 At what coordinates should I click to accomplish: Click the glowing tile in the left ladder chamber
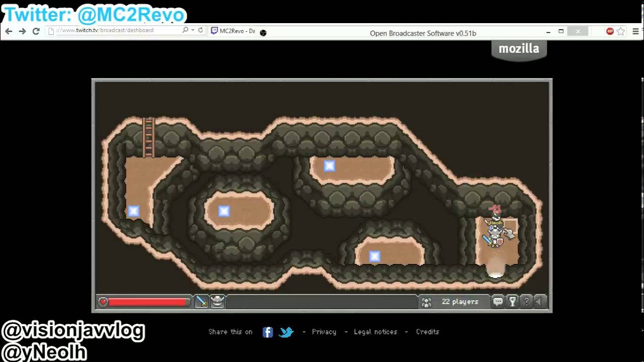[133, 211]
